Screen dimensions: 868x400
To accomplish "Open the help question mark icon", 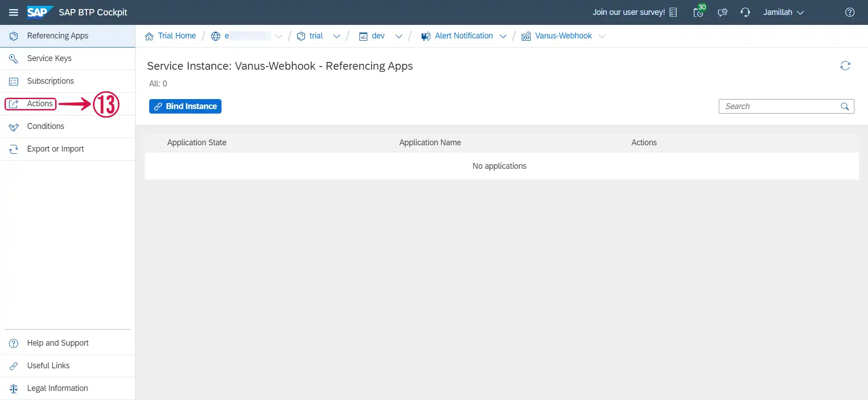I will click(x=850, y=12).
